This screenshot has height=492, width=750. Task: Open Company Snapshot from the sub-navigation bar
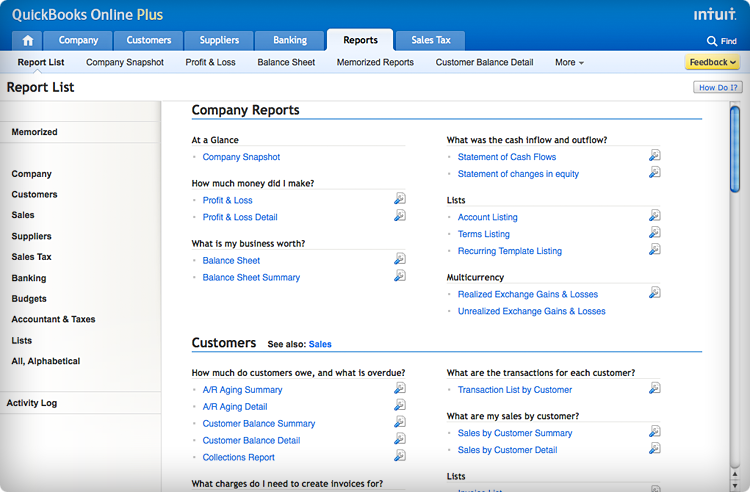125,62
